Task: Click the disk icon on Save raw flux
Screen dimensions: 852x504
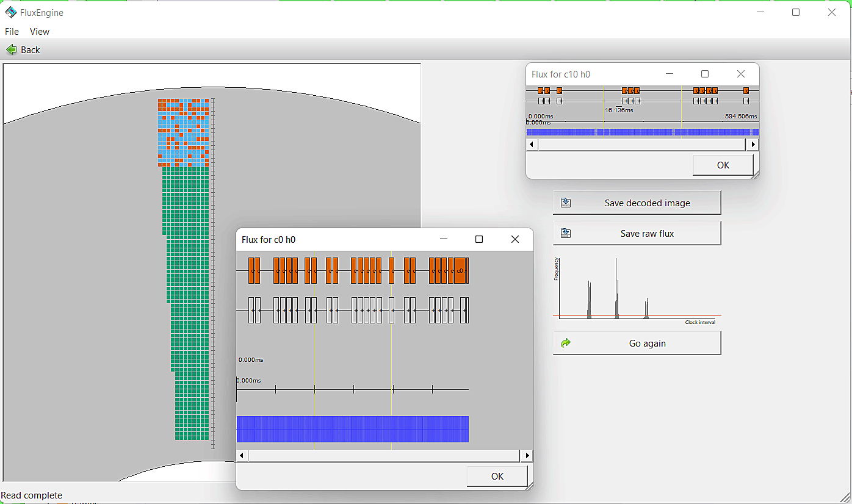Action: click(x=566, y=233)
